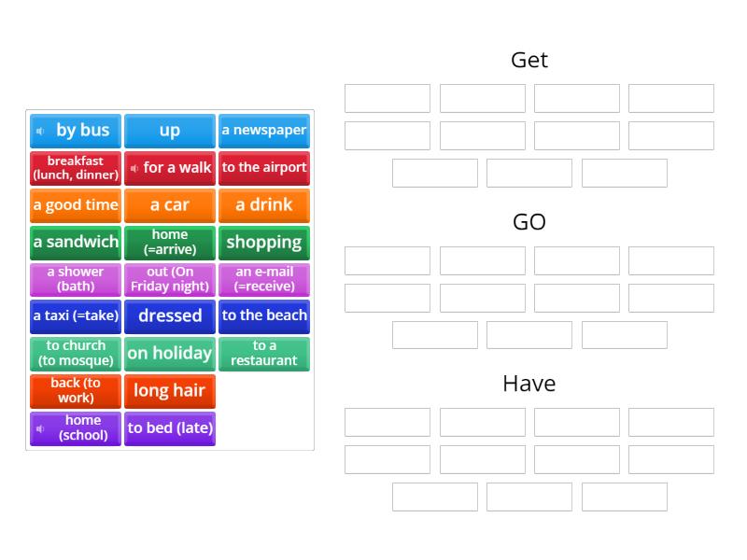Click the 'to bed (late)' tile
Image resolution: width=747 pixels, height=560 pixels.
[x=170, y=428]
